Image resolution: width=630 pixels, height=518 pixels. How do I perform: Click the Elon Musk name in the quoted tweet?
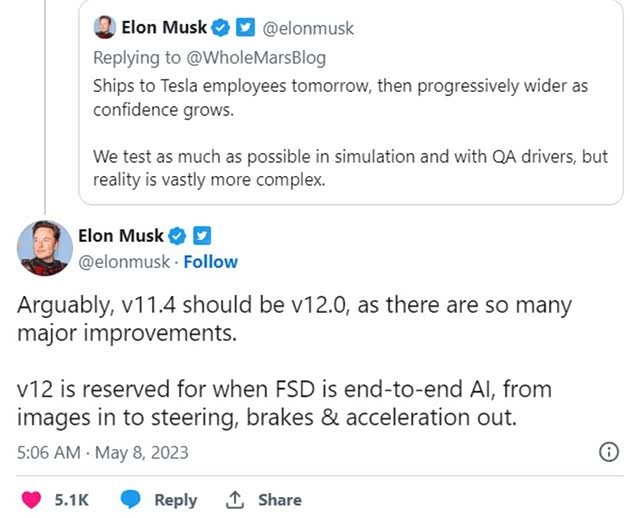[x=163, y=28]
